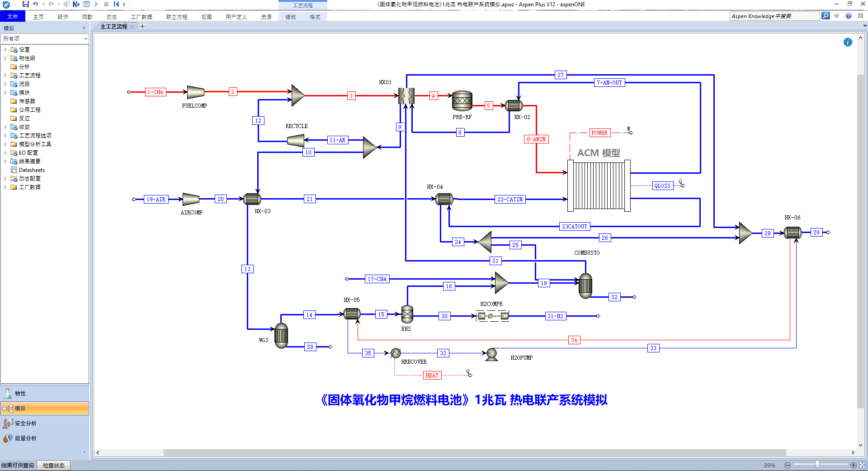
Task: Reset the simulation with rewind icon
Action: (116, 4)
